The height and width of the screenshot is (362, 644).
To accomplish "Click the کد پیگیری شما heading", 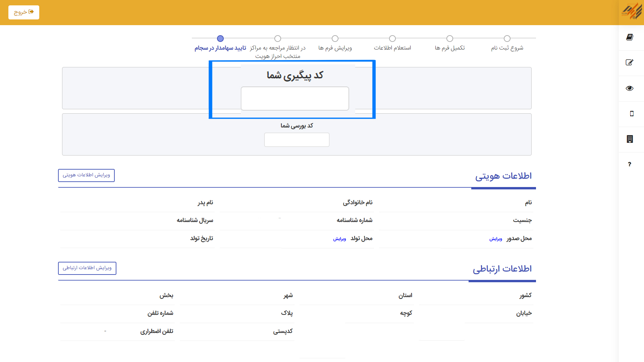I will pos(295,75).
